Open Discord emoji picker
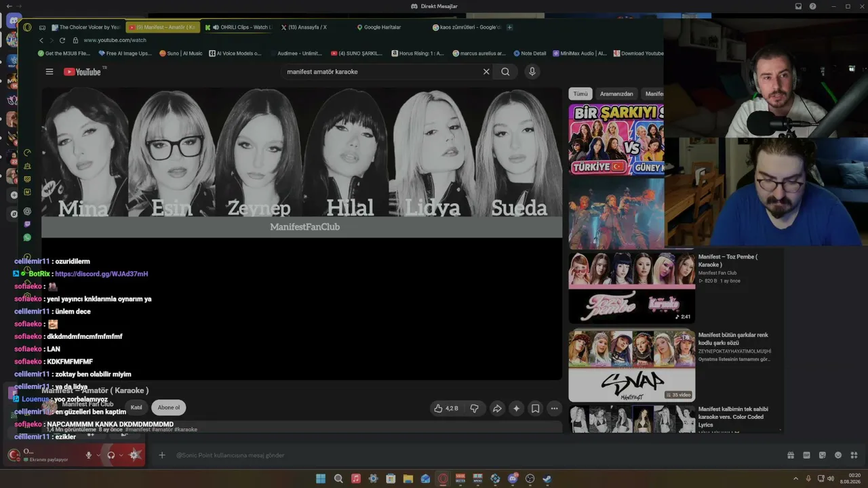 point(838,455)
